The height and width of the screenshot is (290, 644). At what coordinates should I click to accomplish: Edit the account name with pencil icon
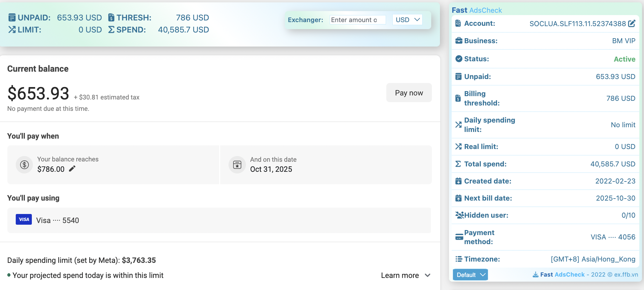(x=632, y=23)
